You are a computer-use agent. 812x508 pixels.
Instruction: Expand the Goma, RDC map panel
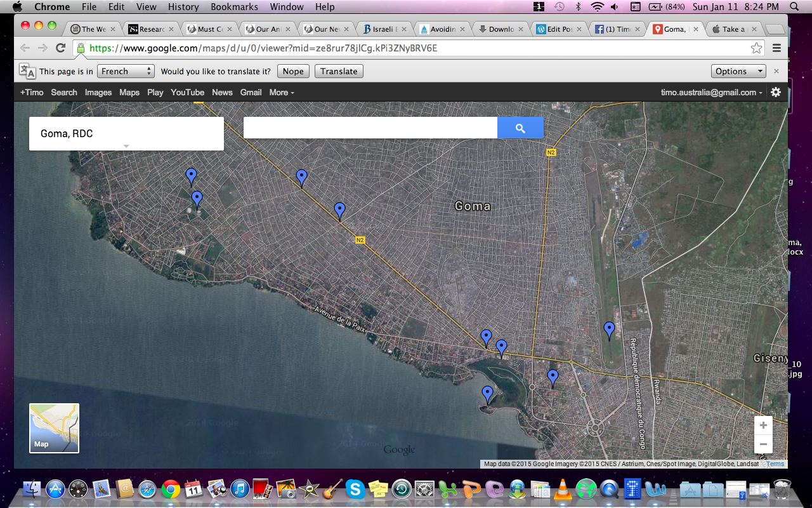coord(126,146)
